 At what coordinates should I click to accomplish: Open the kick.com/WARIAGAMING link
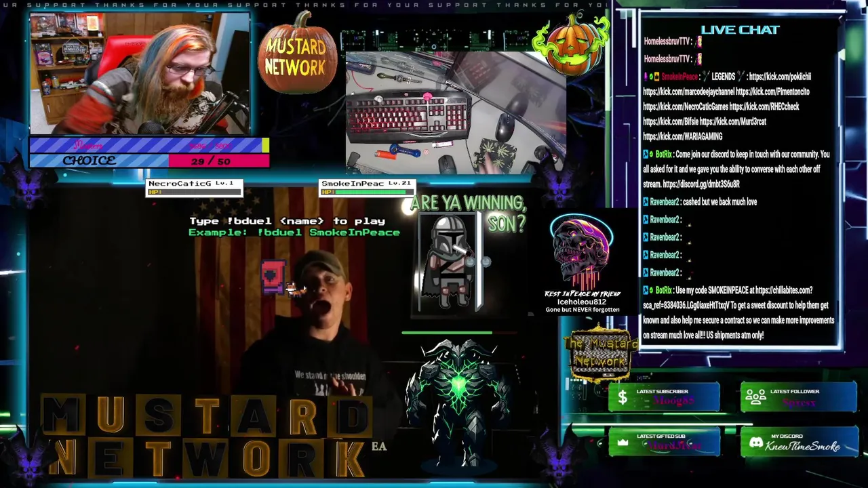682,136
